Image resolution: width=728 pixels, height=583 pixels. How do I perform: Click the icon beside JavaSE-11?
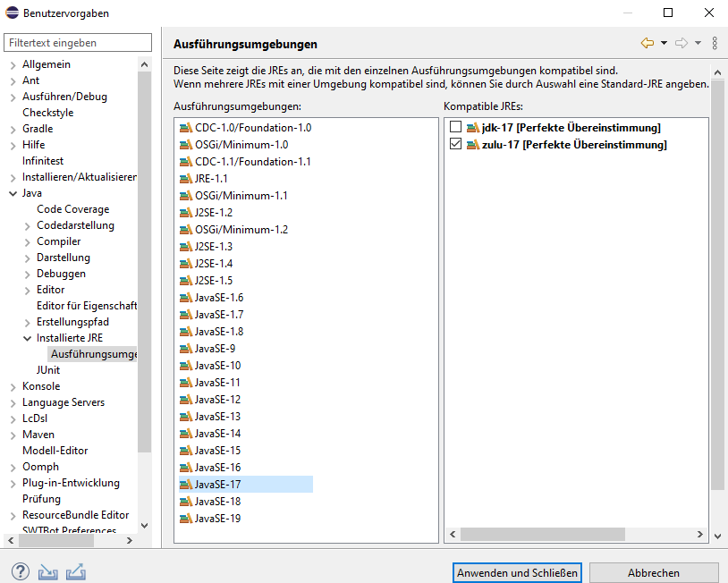click(186, 383)
